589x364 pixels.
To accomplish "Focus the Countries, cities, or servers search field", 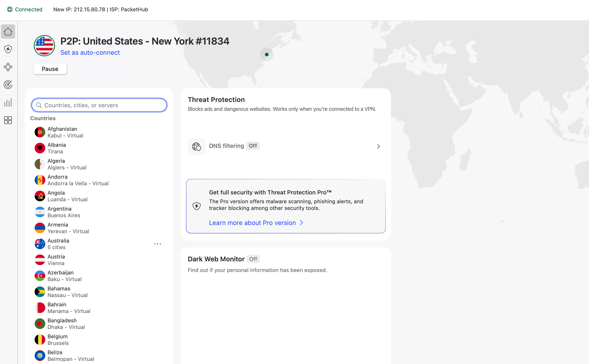I will tap(99, 105).
